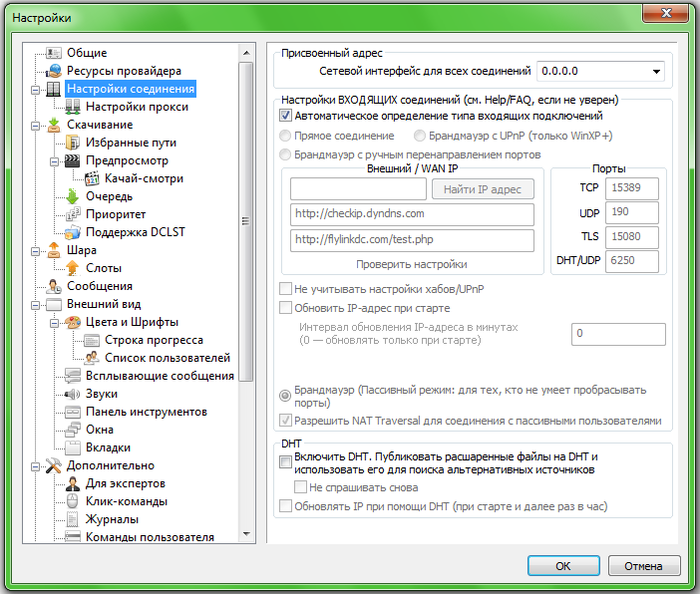Image resolution: width=700 pixels, height=594 pixels.
Task: Click the tools icon beside Дополнительно
Action: pyautogui.click(x=54, y=465)
